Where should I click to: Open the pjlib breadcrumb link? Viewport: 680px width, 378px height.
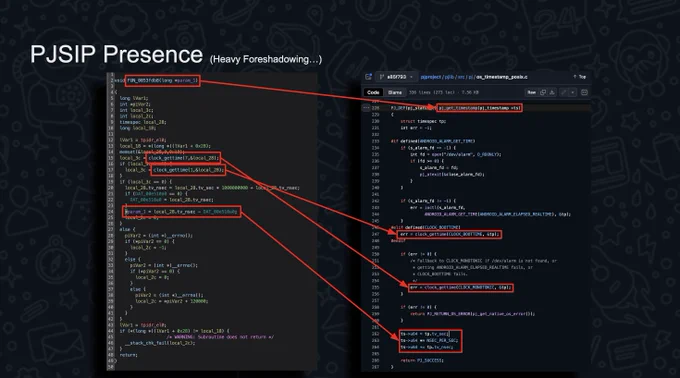(x=449, y=77)
